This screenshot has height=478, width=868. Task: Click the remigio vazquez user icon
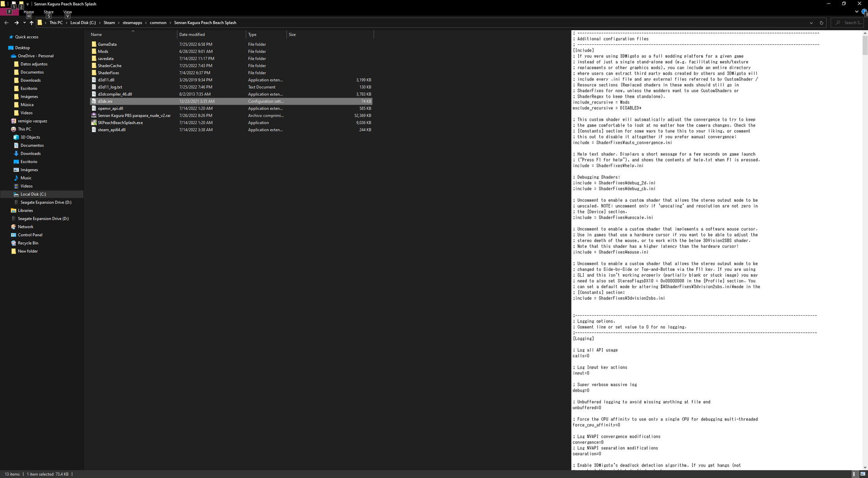click(x=14, y=121)
